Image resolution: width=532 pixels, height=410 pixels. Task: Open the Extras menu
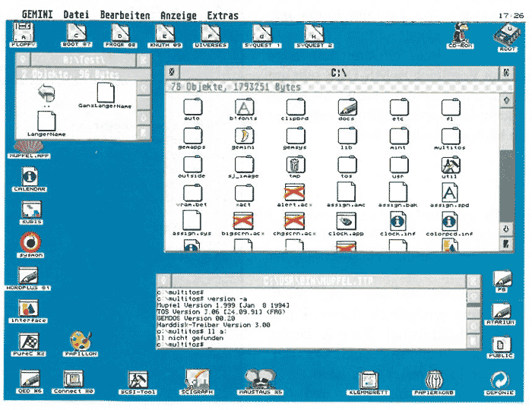click(x=222, y=15)
